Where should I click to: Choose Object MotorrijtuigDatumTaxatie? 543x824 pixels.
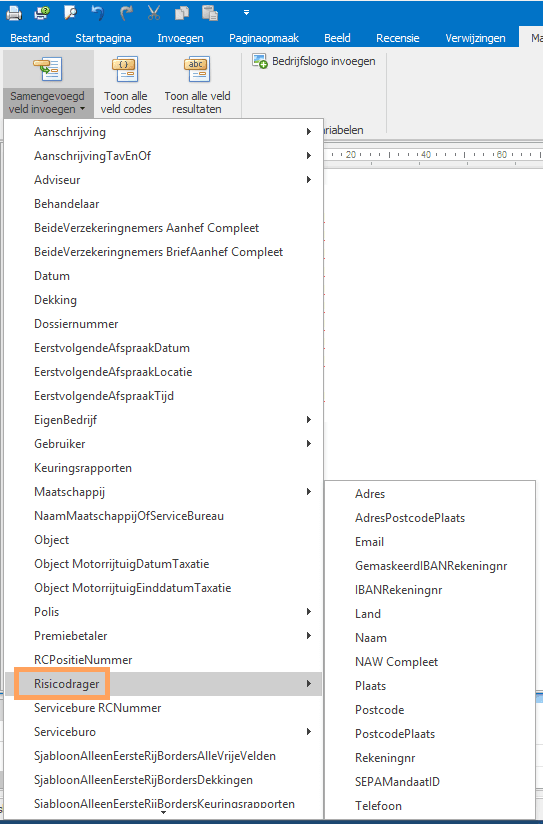[x=163, y=564]
